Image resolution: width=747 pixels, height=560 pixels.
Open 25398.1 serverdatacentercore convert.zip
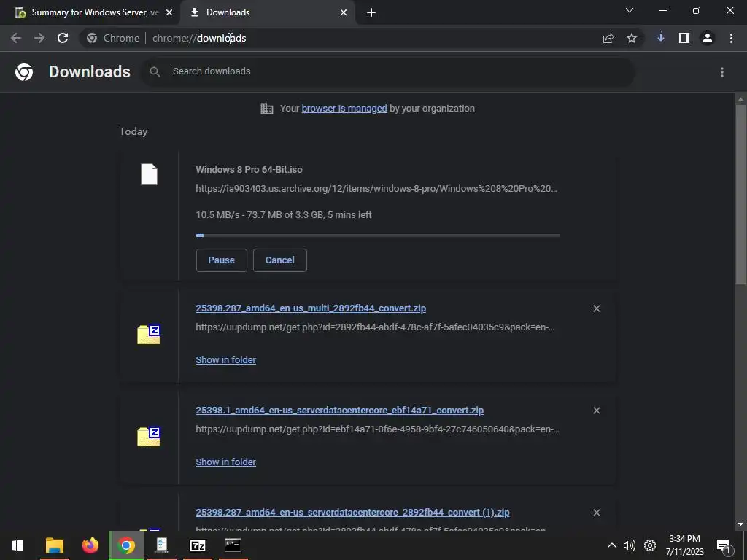pos(340,410)
